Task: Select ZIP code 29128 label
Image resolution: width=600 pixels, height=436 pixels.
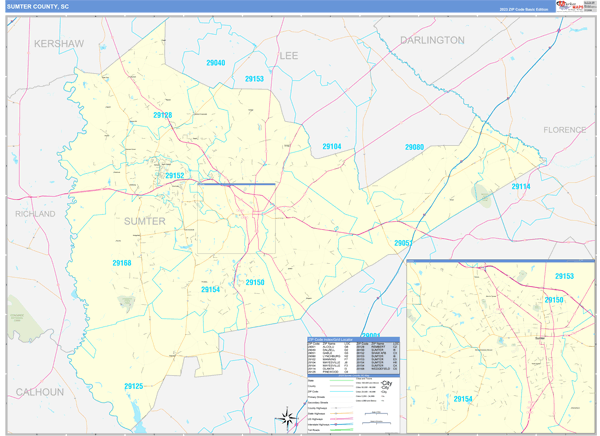Action: point(163,116)
